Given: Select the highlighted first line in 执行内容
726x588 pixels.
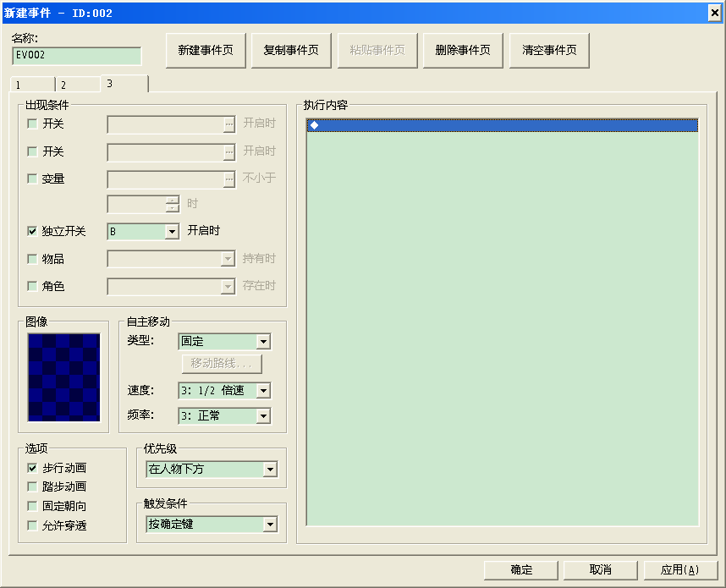Looking at the screenshot, I should coord(503,125).
